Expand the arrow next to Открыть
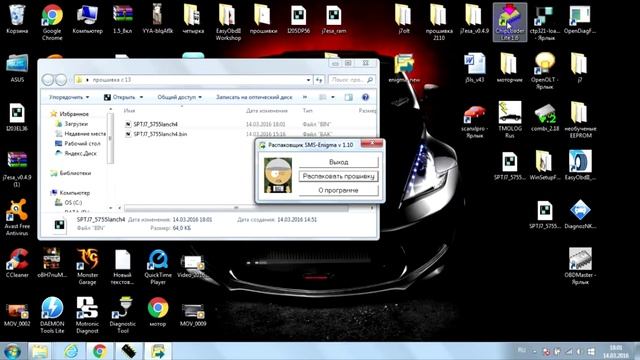The height and width of the screenshot is (360, 640). (x=142, y=97)
